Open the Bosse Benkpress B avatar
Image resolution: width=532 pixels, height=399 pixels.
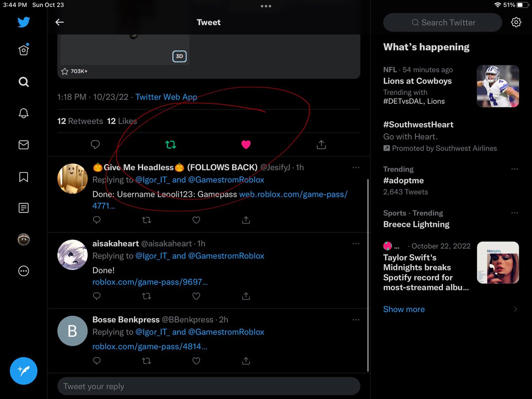tap(72, 331)
